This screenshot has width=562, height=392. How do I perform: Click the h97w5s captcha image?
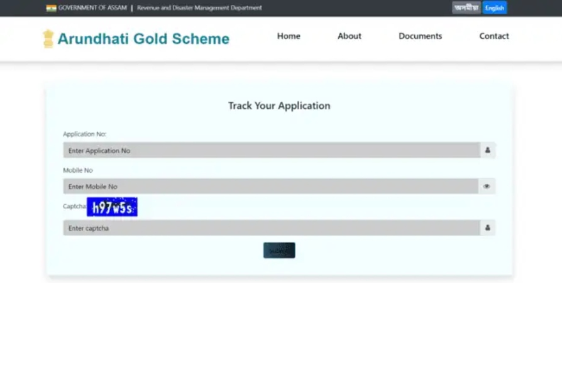(112, 207)
